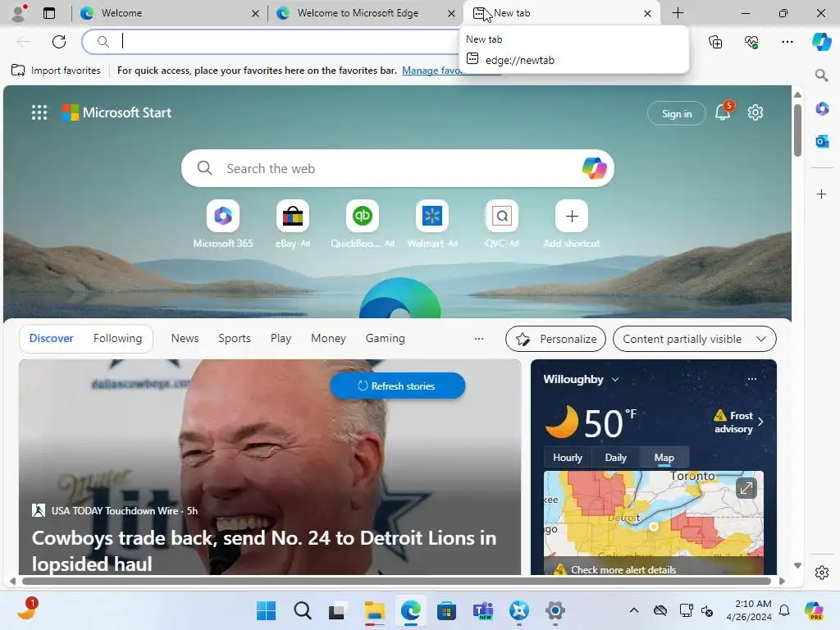Expand Content partially visible dropdown
The image size is (840, 630).
[x=694, y=339]
